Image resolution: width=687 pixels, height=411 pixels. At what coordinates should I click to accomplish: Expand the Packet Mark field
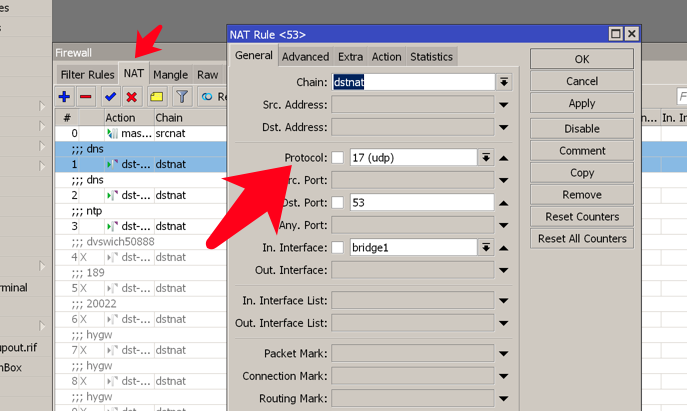[504, 354]
